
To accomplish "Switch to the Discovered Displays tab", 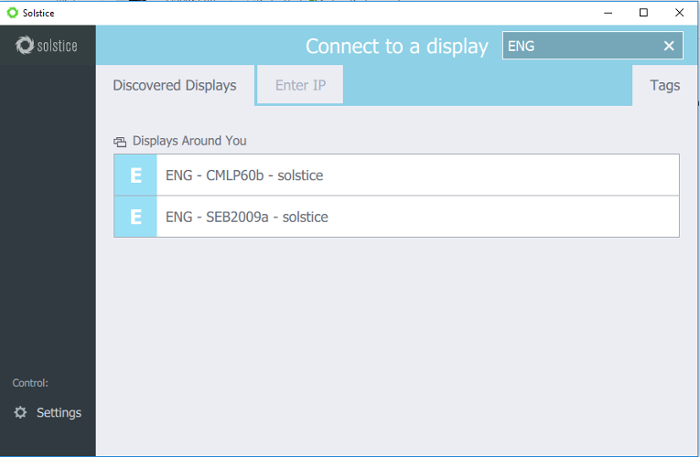I will coord(175,85).
